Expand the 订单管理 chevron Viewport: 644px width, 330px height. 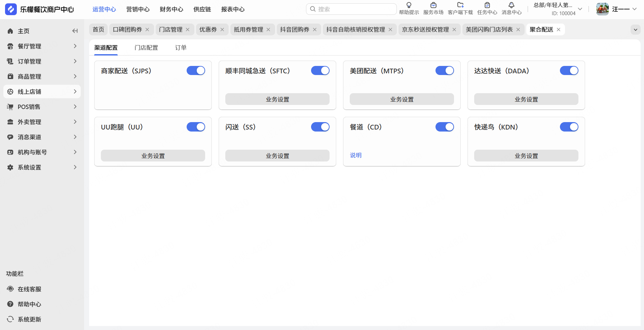click(75, 61)
